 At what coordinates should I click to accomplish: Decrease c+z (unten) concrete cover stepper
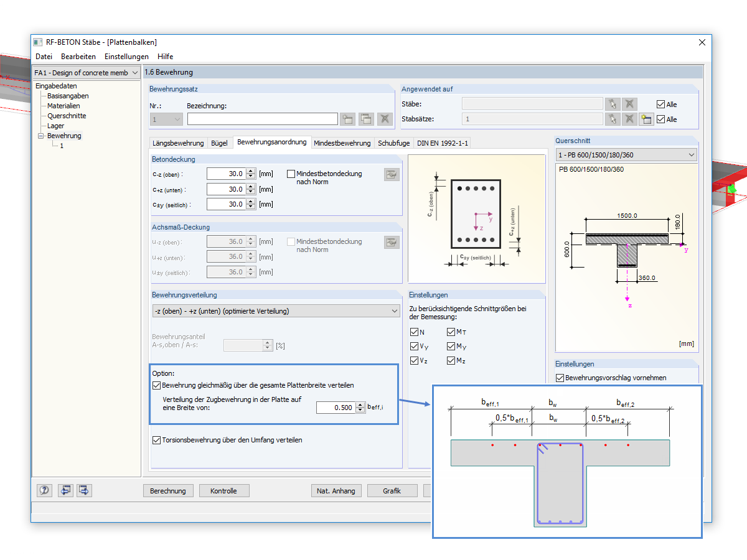(x=251, y=192)
